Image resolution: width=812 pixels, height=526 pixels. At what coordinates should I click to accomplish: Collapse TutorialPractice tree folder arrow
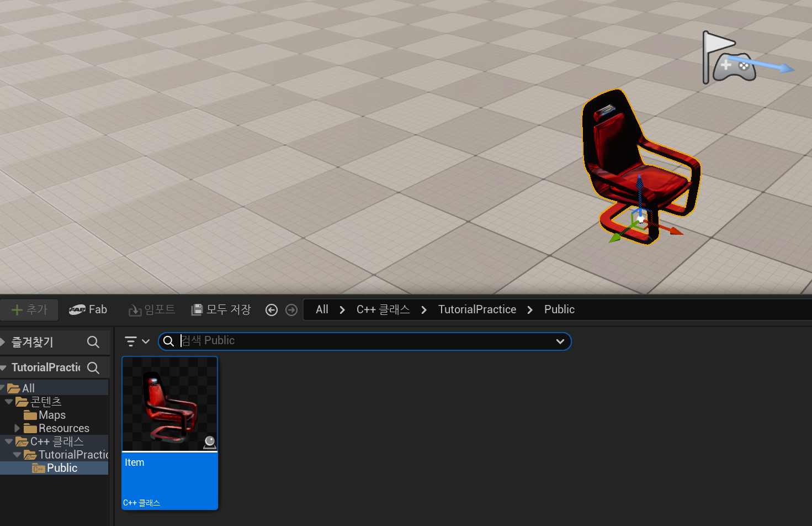click(x=17, y=455)
